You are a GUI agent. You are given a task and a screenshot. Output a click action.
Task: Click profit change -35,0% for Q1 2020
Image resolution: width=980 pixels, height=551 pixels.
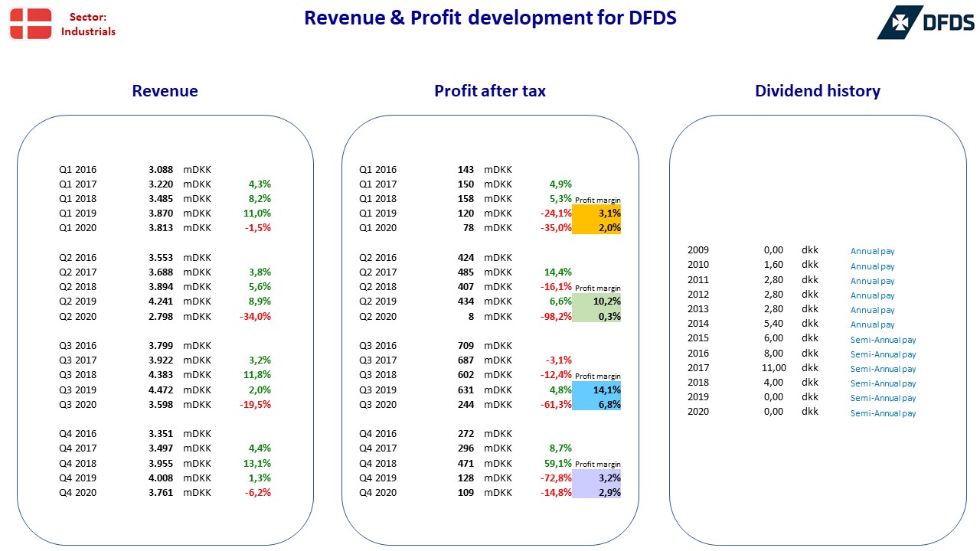555,228
